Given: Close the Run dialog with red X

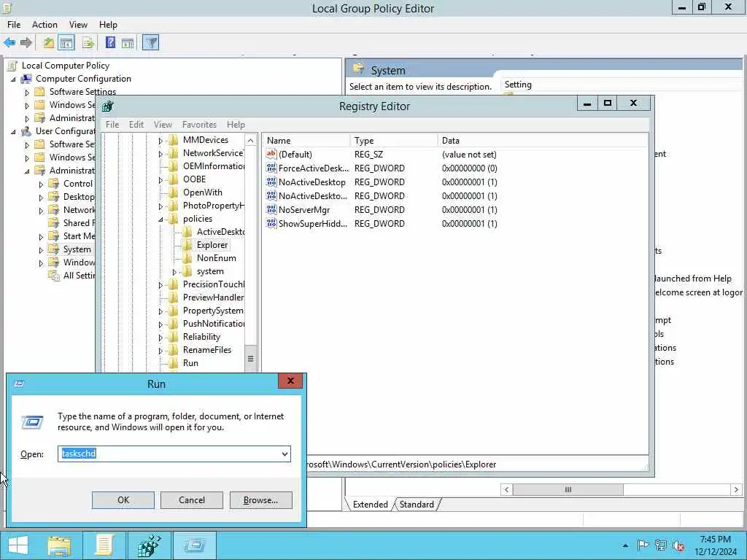Looking at the screenshot, I should pyautogui.click(x=290, y=381).
